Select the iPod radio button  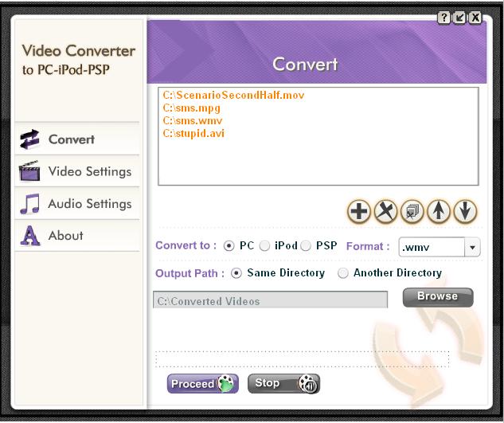pyautogui.click(x=264, y=246)
